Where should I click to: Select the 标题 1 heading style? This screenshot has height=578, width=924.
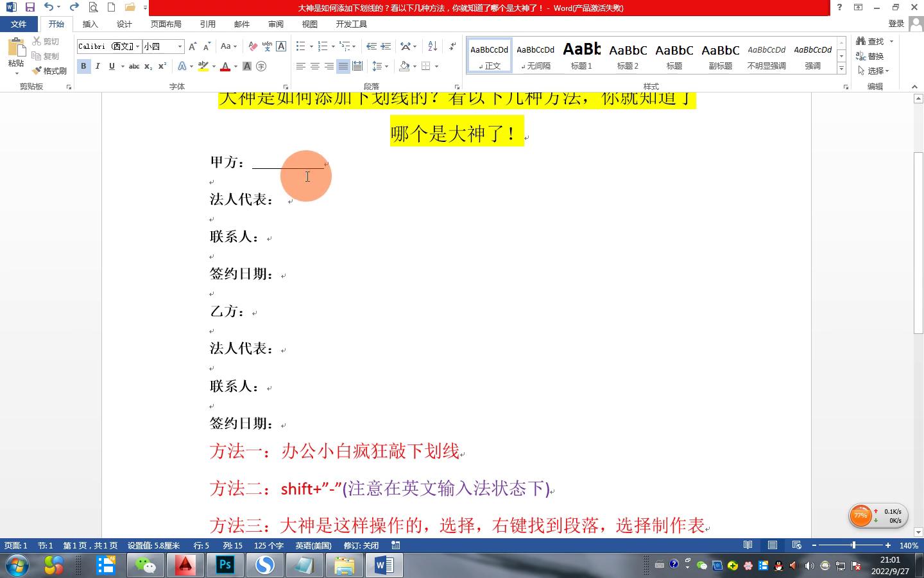[x=581, y=55]
